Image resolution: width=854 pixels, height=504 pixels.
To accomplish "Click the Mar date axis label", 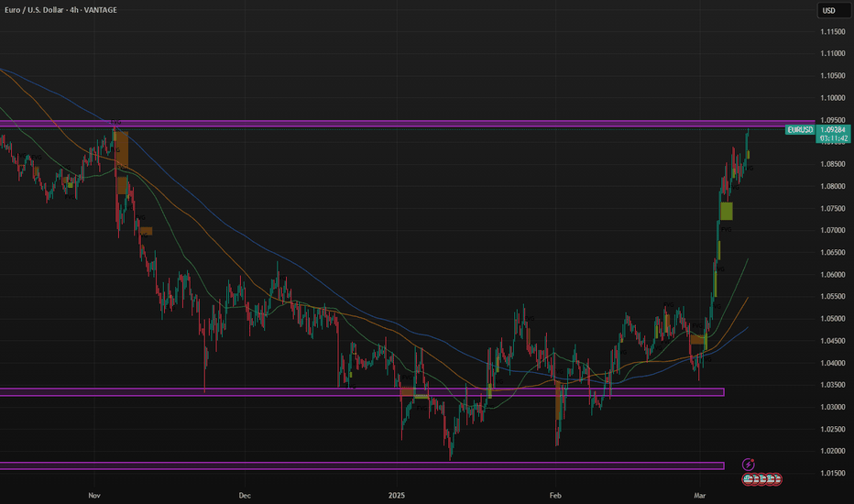I will [699, 495].
